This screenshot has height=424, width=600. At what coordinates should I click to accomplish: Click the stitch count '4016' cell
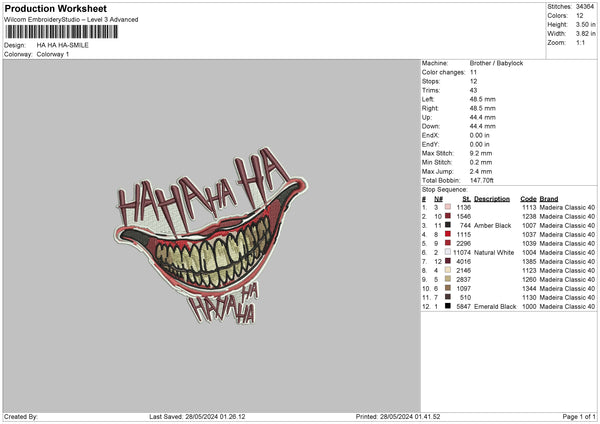[x=463, y=261]
